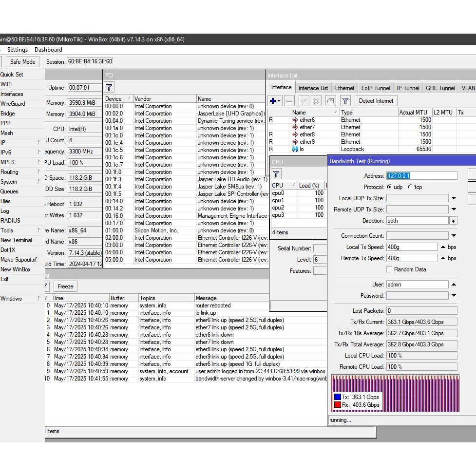Click the filter icon in the PCI panel
Screen dimensions: 476x476
tap(109, 87)
